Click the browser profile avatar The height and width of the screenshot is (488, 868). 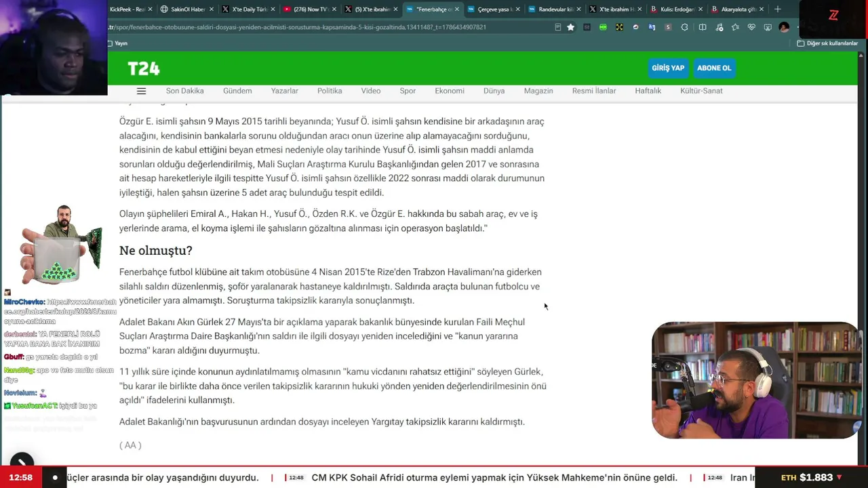pos(784,27)
